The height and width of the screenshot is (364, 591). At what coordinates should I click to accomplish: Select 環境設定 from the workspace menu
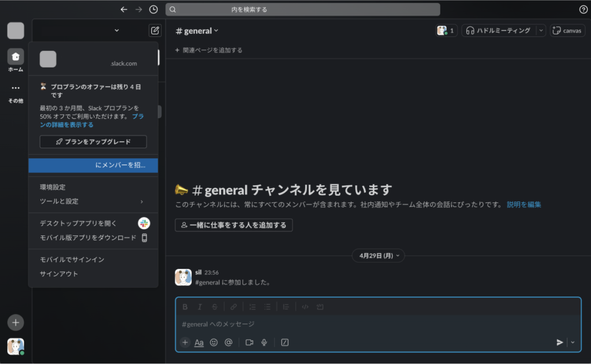53,187
